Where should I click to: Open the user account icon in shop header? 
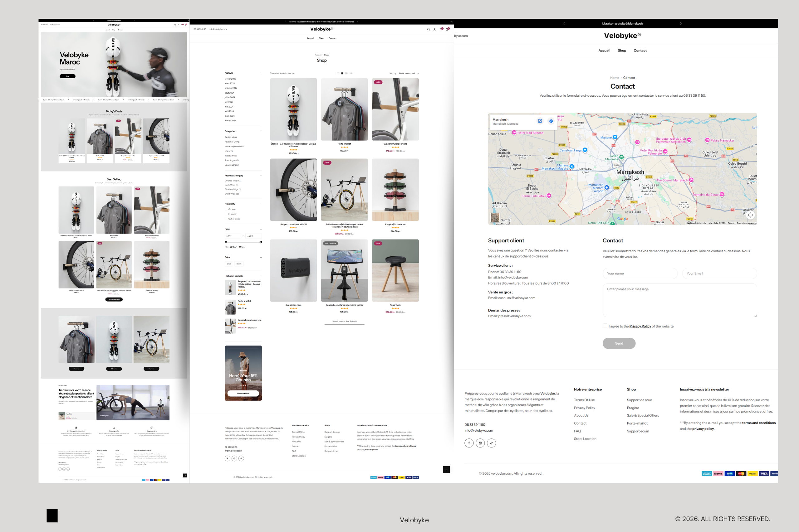click(x=434, y=29)
